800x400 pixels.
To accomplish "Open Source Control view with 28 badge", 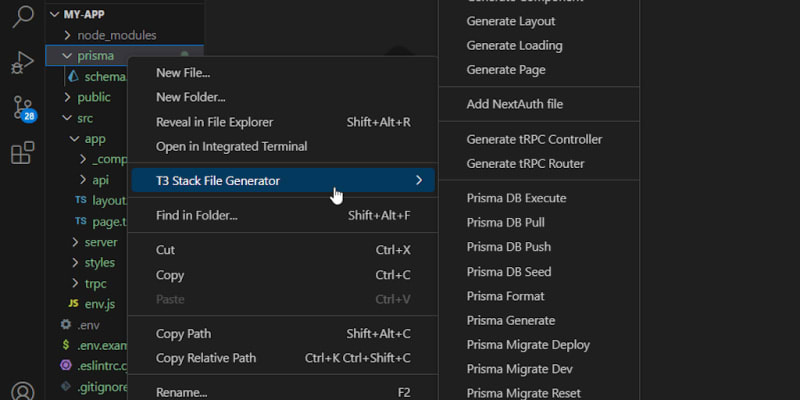I will tap(22, 108).
